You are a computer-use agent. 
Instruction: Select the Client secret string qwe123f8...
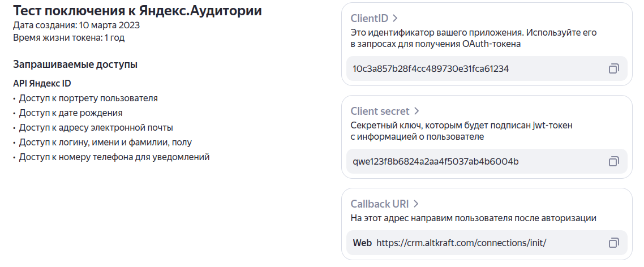[435, 161]
